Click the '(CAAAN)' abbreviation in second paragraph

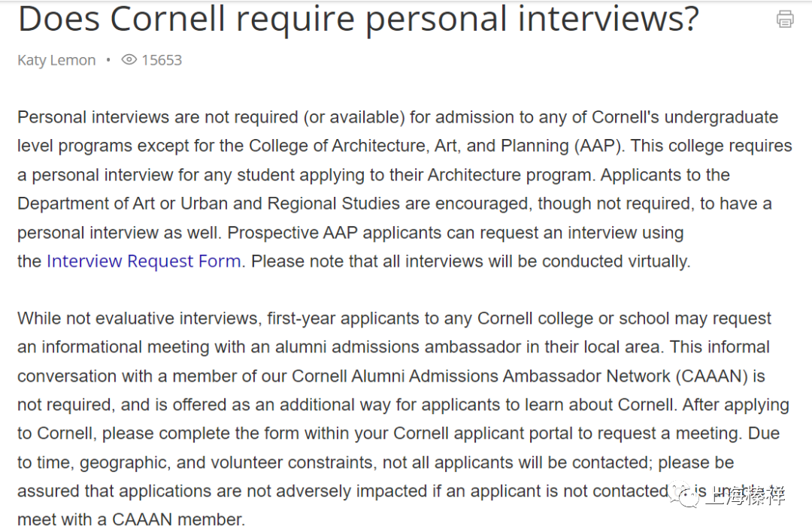point(711,376)
